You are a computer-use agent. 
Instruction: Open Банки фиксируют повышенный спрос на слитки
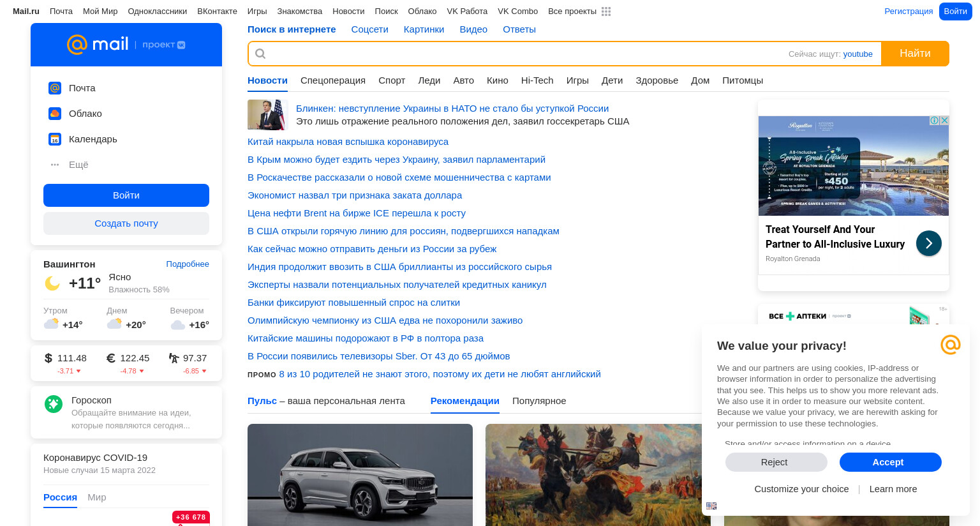click(353, 303)
